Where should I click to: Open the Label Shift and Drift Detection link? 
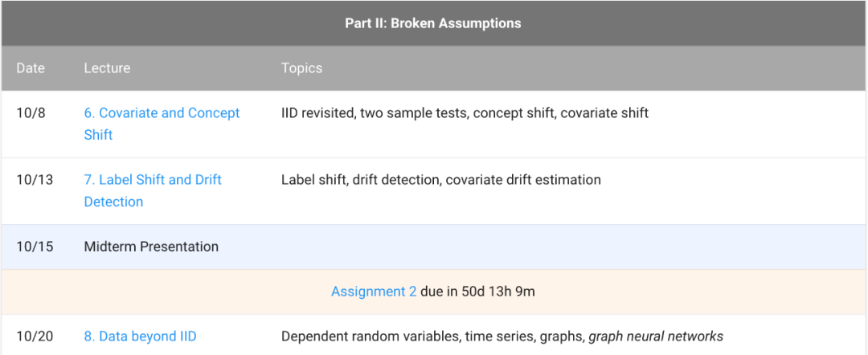153,180
